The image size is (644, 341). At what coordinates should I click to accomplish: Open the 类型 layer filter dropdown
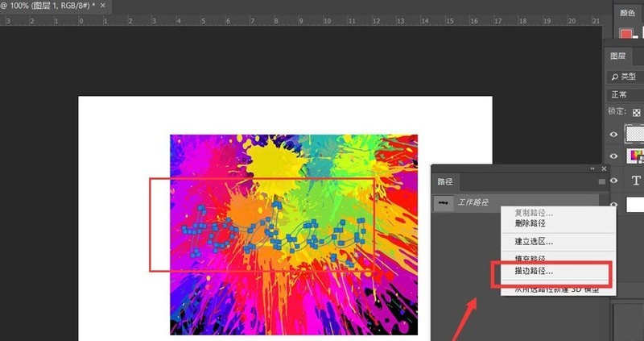click(625, 77)
